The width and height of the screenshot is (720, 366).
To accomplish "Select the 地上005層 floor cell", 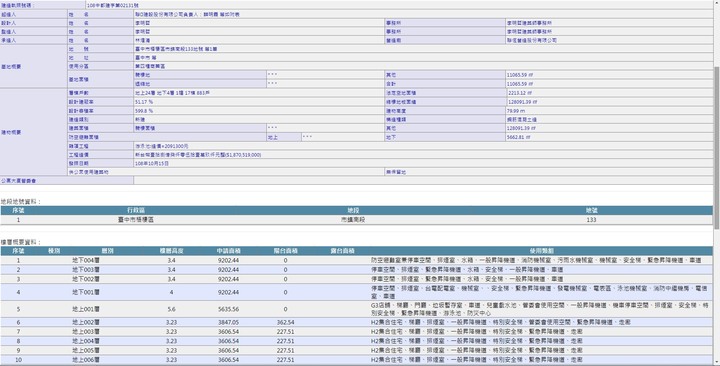I will click(86, 350).
